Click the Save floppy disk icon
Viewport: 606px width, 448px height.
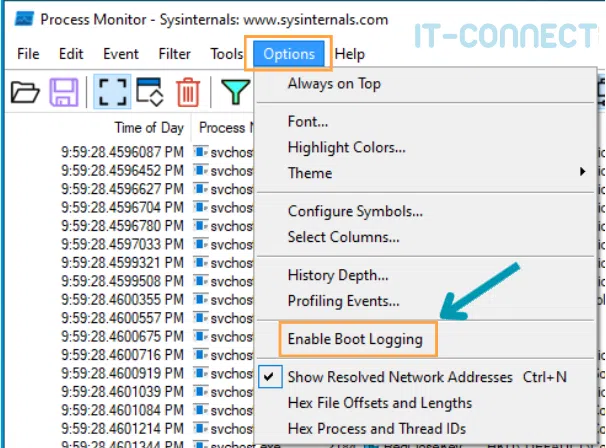pos(64,92)
